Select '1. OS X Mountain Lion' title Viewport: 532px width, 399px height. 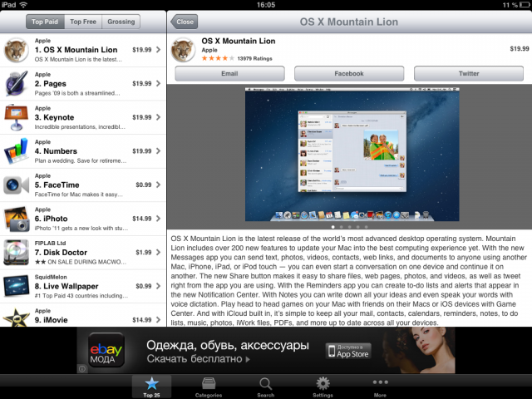(x=76, y=50)
